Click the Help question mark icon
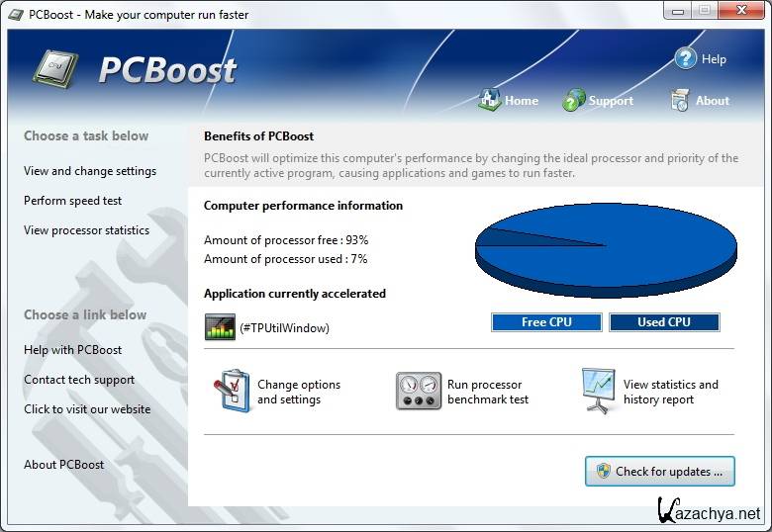Viewport: 772px width, 532px height. coord(686,58)
